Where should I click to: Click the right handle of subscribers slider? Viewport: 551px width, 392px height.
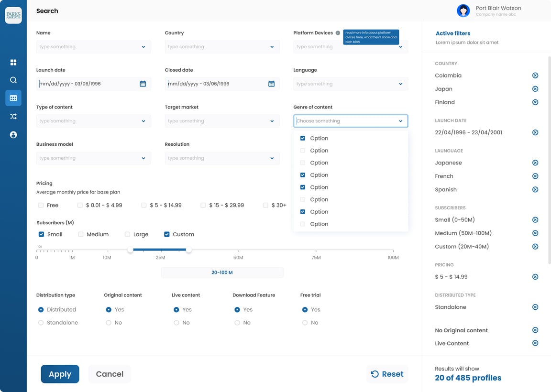(189, 250)
